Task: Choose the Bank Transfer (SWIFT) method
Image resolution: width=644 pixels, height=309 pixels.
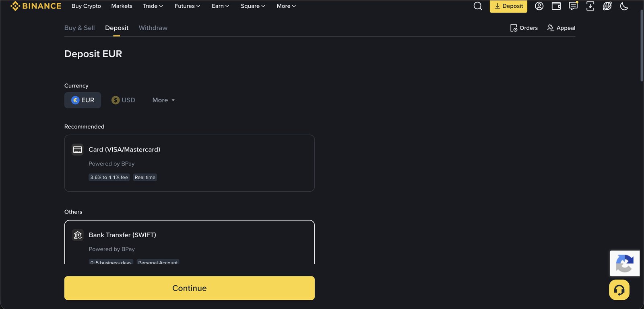Action: tap(189, 242)
